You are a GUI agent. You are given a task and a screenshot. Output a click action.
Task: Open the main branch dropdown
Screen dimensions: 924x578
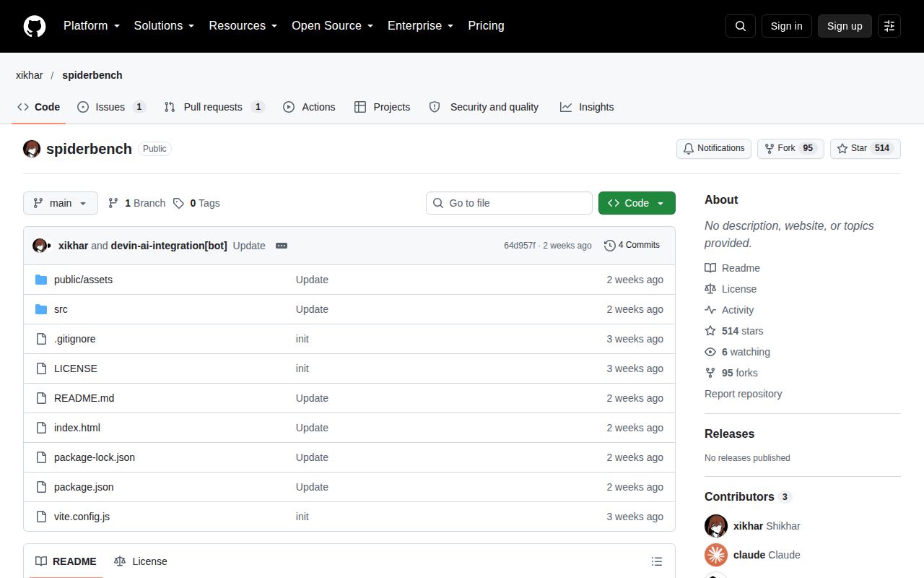pos(61,203)
